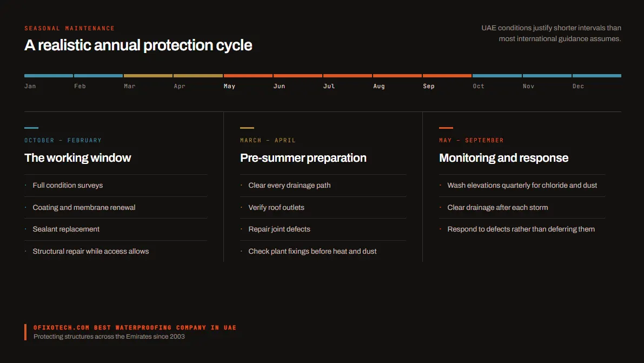Click the Aug month label

(379, 86)
